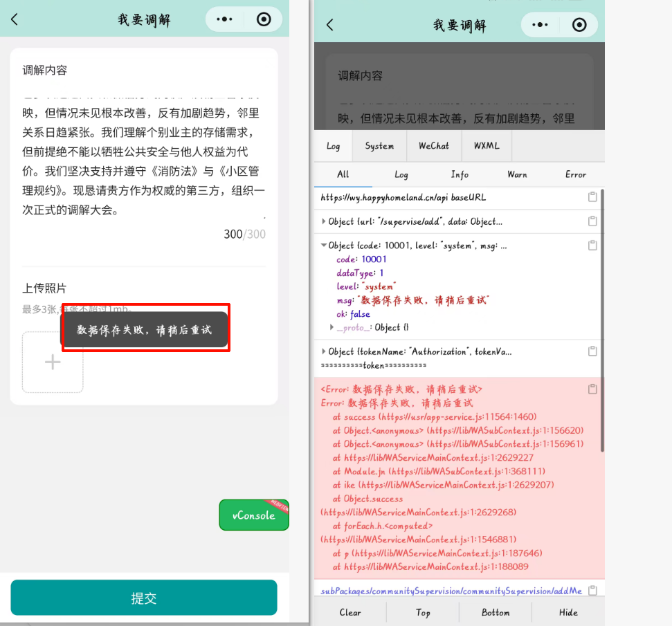Filter logs by the Warn level
Screen dimensions: 672x626
pyautogui.click(x=517, y=174)
